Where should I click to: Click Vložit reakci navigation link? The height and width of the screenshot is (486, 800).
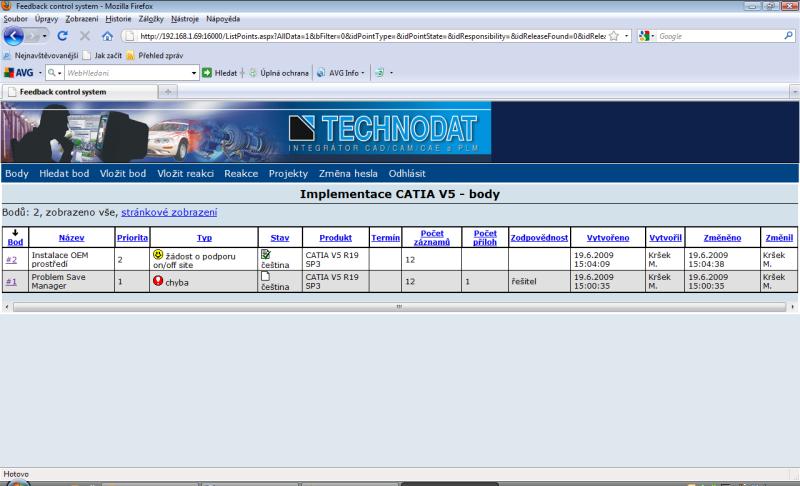pos(185,173)
